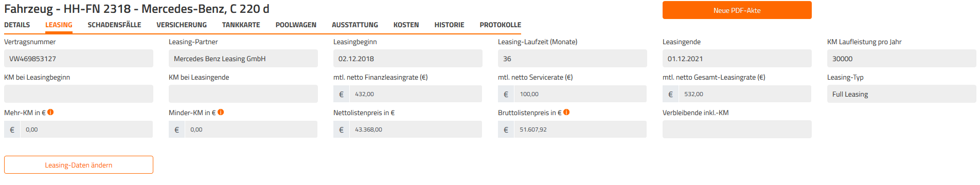The width and height of the screenshot is (980, 185).
Task: Click the euro symbol of the Gesamt-Leasingrate field
Action: (x=670, y=94)
